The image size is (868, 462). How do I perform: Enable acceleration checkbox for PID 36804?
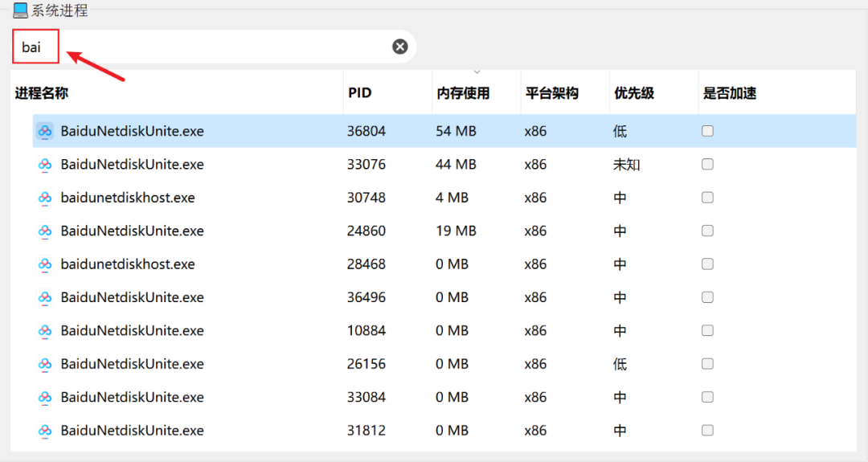pos(707,131)
